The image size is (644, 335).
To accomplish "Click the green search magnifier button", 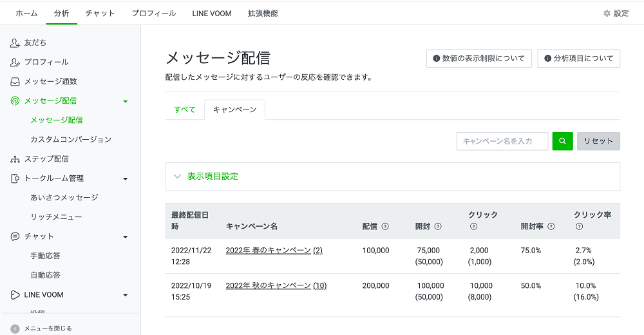I will click(562, 141).
